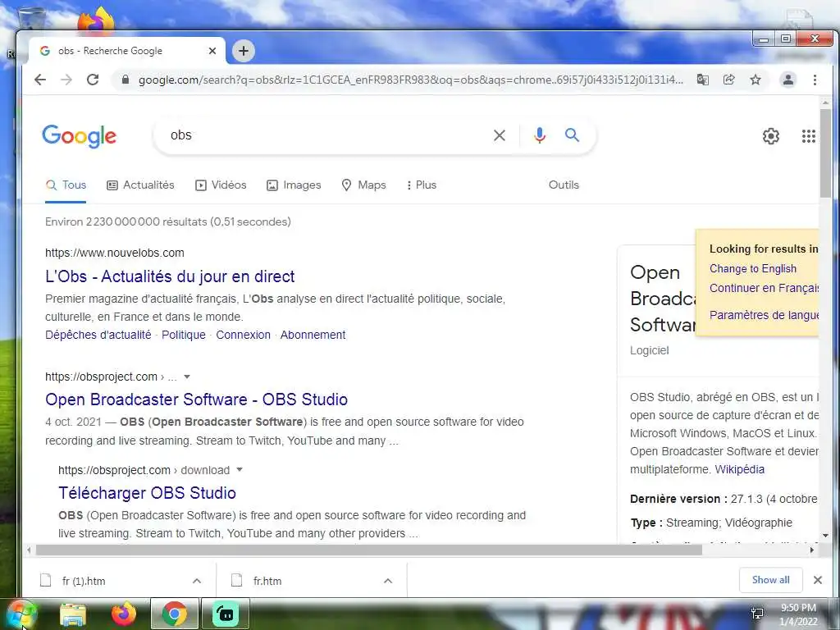This screenshot has height=630, width=840.
Task: Expand options for 'fr (1).htm' download
Action: click(197, 581)
